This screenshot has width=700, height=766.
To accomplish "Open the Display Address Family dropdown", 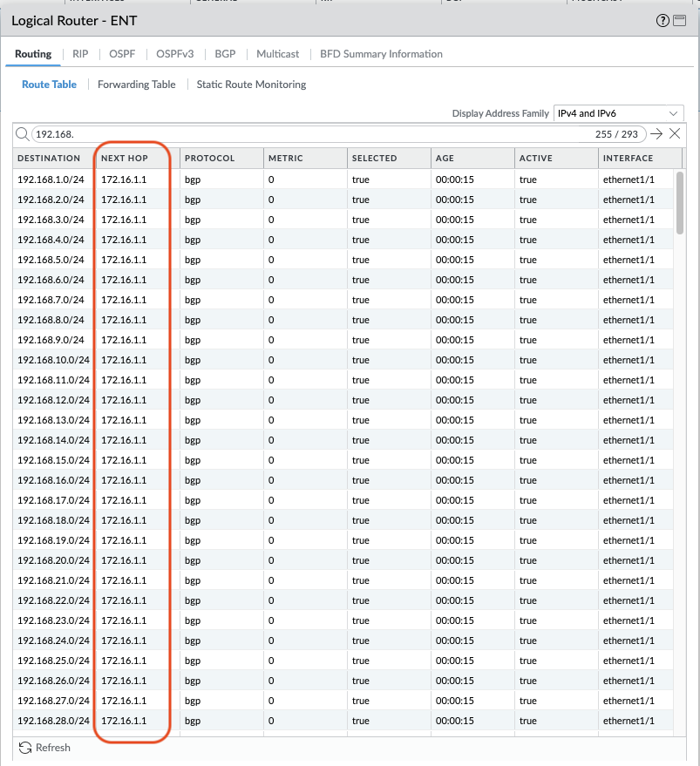I will 618,113.
